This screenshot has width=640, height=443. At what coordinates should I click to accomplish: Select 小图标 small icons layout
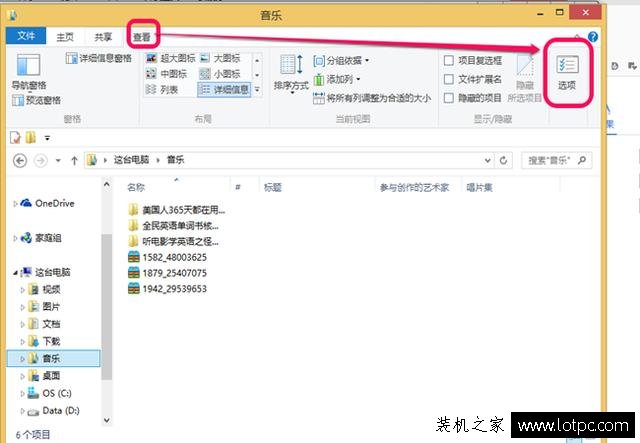(220, 73)
